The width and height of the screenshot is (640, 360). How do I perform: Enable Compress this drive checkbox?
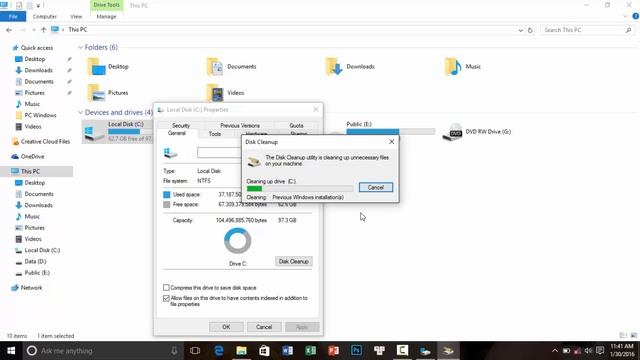166,288
